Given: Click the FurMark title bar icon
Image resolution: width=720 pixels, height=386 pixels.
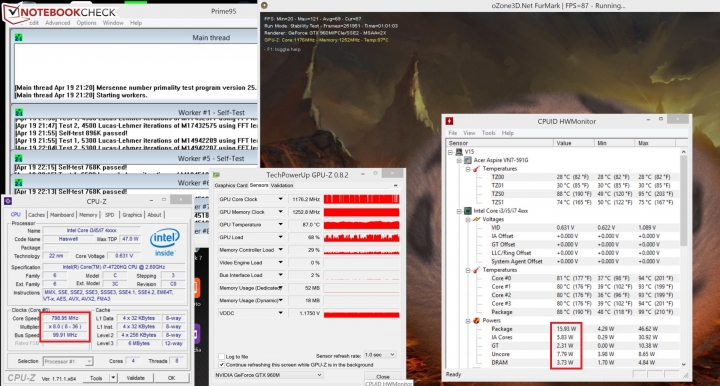Looking at the screenshot, I should coord(264,6).
